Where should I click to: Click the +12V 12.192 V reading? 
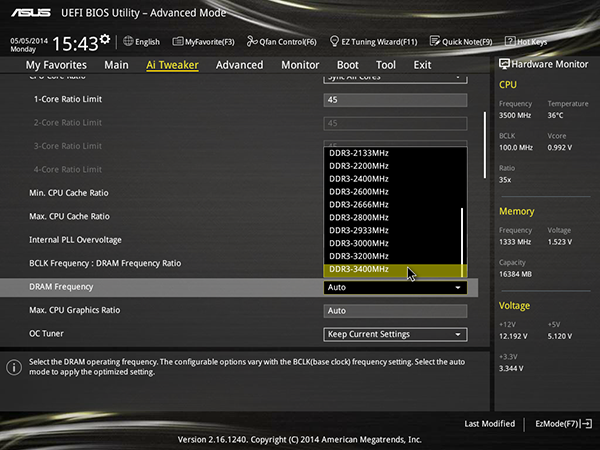point(513,336)
